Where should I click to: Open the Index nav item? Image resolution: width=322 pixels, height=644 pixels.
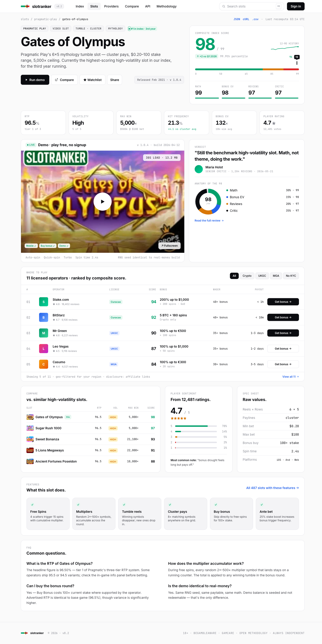[x=80, y=6]
